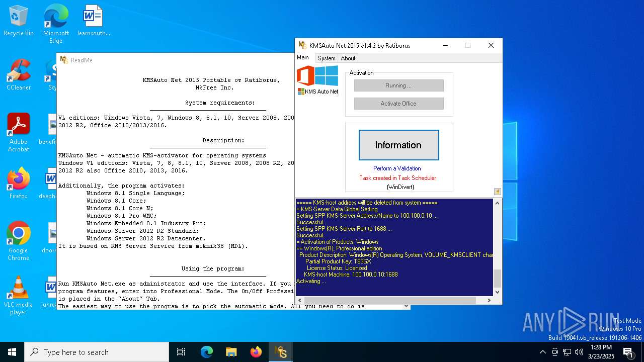
Task: Click the KMS Auto Net logo label
Action: (318, 92)
